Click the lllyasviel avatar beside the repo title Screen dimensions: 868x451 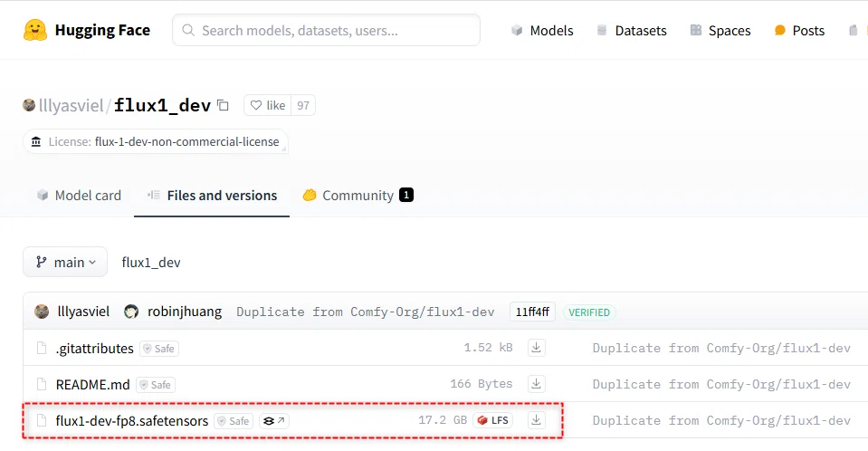pyautogui.click(x=29, y=105)
